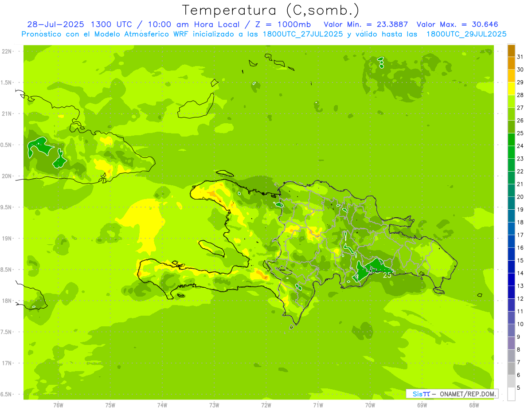The height and width of the screenshot is (411, 532).
Task: Click the latitude label 1.5N
Action: tap(7, 82)
